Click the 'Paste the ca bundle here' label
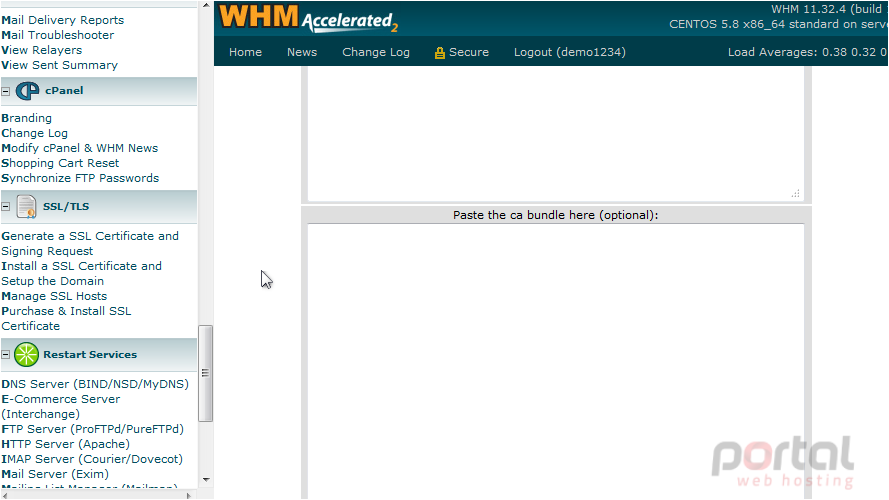 click(556, 215)
